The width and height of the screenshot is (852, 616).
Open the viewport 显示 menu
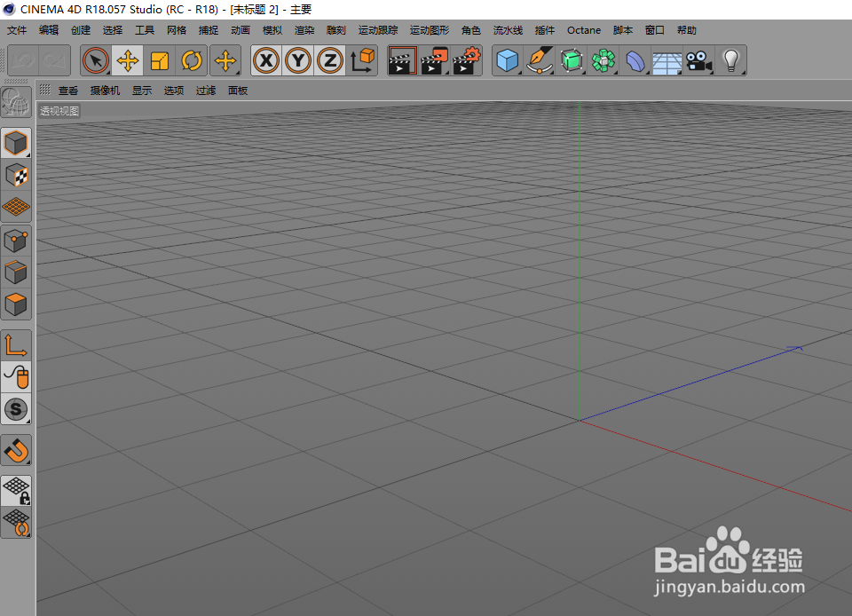click(x=142, y=91)
